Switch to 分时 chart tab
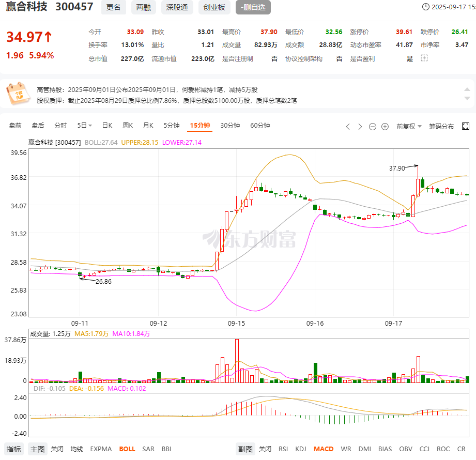Viewport: 476px width, 460px height. 60,126
